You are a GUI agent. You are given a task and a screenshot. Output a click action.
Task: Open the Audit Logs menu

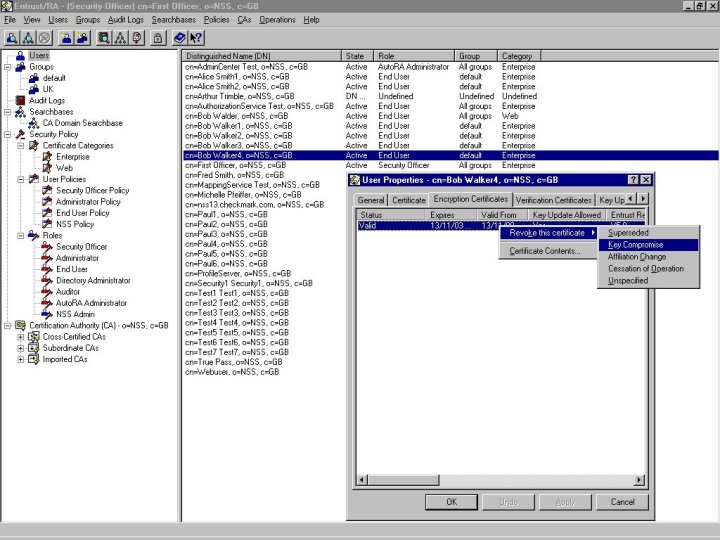(126, 20)
